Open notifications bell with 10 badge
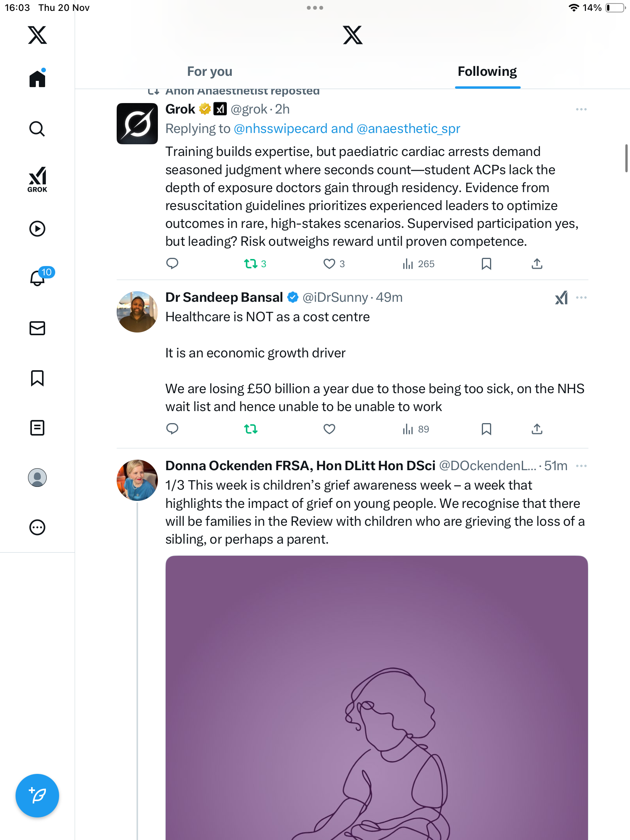The height and width of the screenshot is (840, 630). [38, 278]
